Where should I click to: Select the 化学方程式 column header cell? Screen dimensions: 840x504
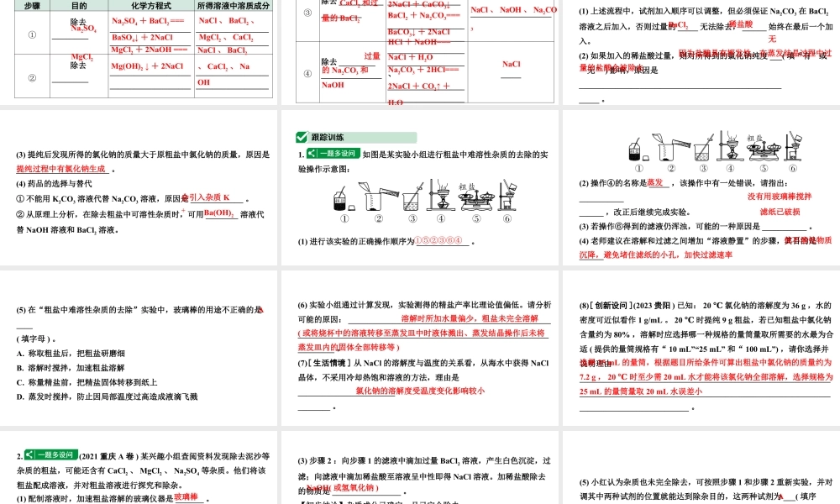tap(151, 6)
